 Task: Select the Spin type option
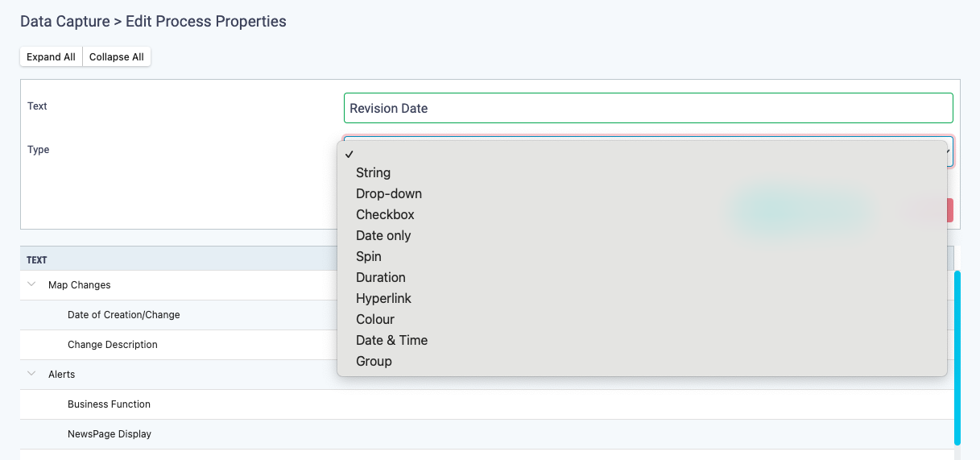pyautogui.click(x=642, y=256)
